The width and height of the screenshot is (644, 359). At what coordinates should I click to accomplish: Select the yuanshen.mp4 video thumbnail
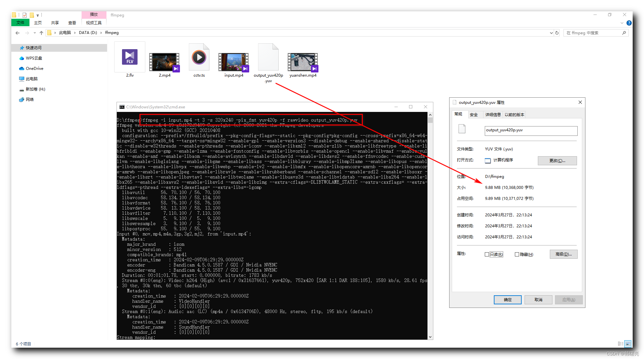[303, 62]
